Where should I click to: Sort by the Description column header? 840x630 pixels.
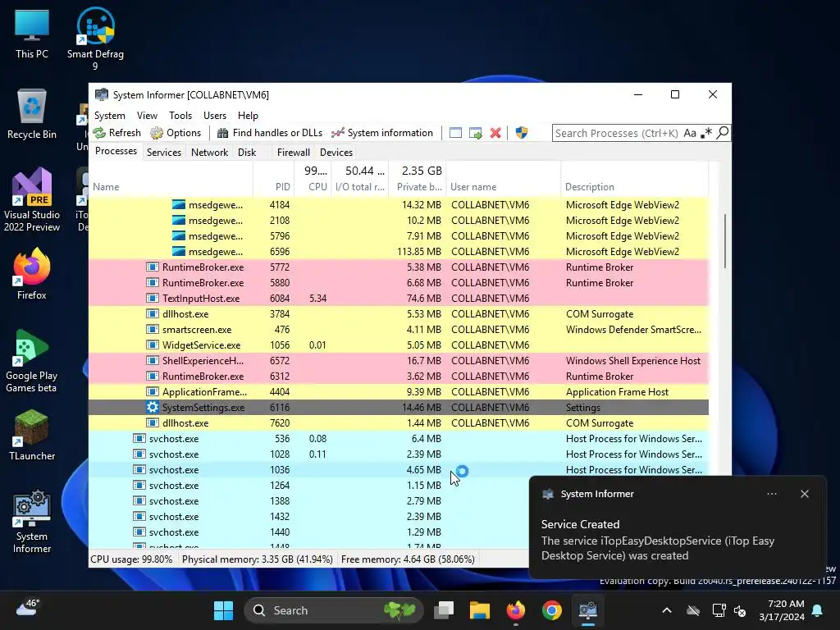634,187
